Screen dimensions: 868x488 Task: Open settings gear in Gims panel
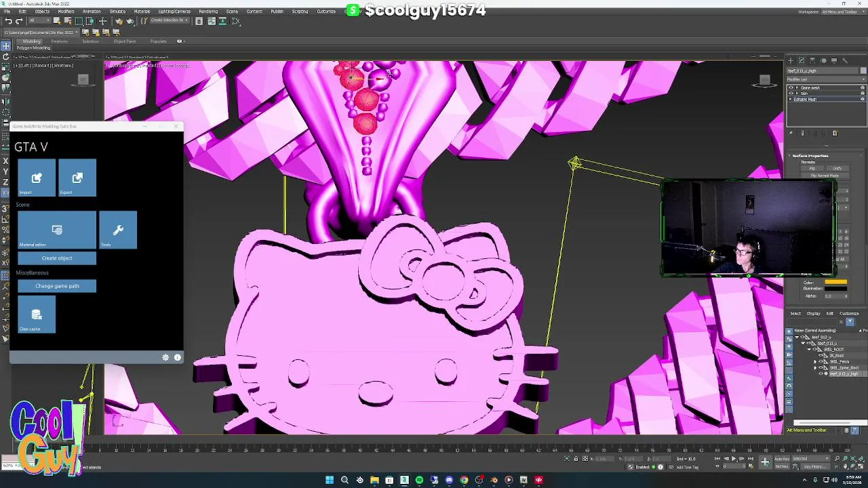(x=165, y=357)
